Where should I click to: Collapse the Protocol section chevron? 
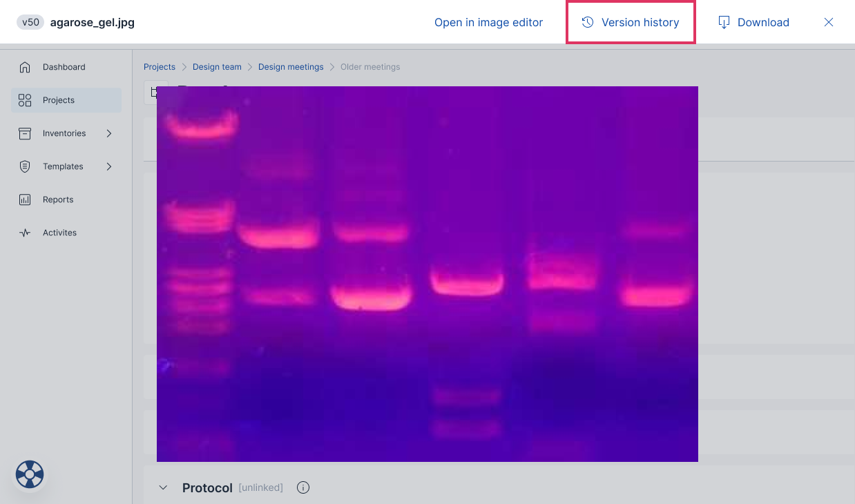click(163, 487)
